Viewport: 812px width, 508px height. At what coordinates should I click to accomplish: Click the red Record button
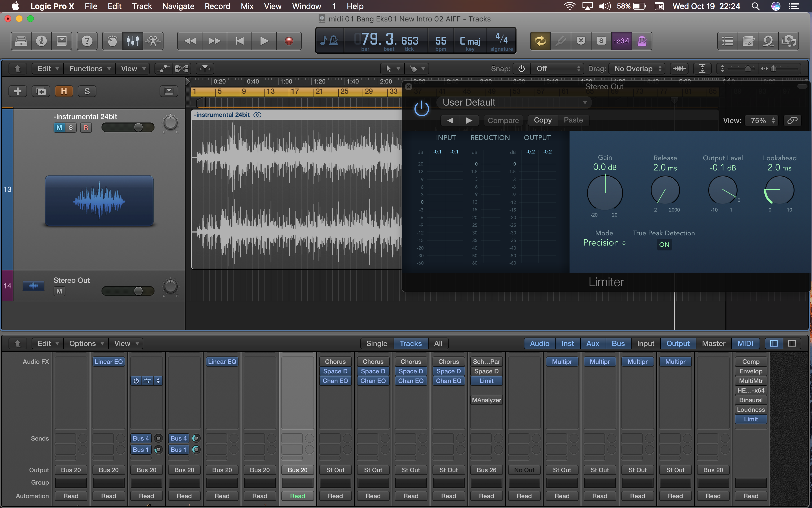[x=289, y=41]
